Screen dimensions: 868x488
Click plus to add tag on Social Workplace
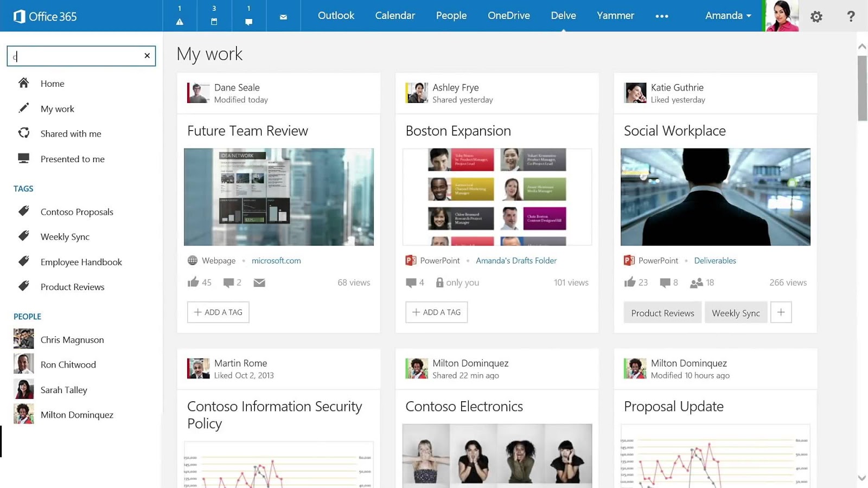point(781,312)
